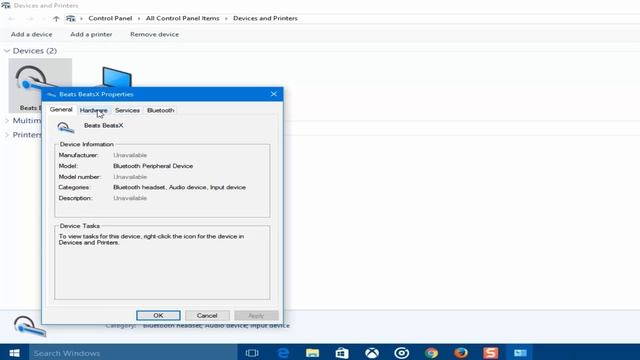The height and width of the screenshot is (360, 640).
Task: Click Devices and Printers breadcrumb
Action: point(265,18)
